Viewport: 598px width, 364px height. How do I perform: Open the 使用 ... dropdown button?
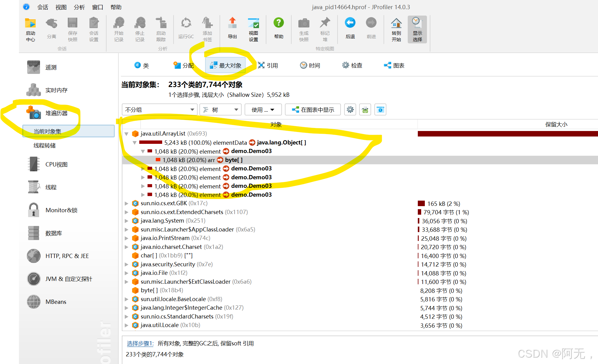click(x=263, y=110)
